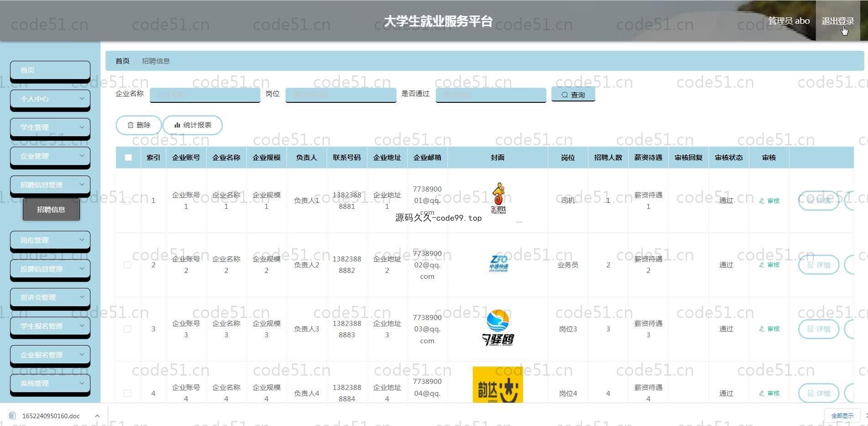Check the checkbox for row index 1
This screenshot has height=426, width=868.
[127, 201]
